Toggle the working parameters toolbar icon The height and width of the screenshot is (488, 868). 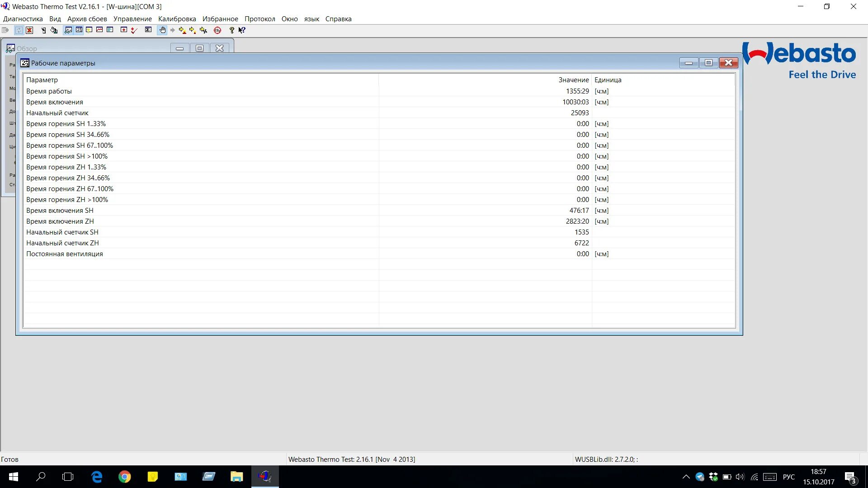coord(79,30)
